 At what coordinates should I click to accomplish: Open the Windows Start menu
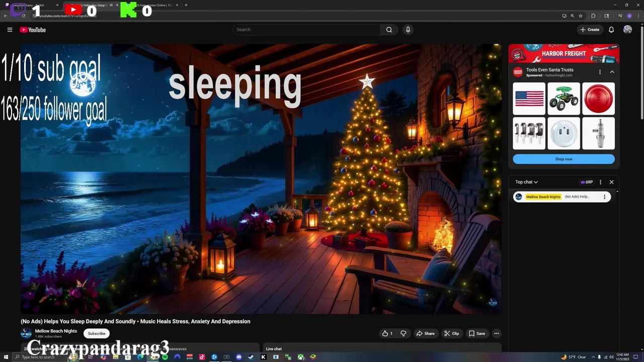(x=6, y=357)
